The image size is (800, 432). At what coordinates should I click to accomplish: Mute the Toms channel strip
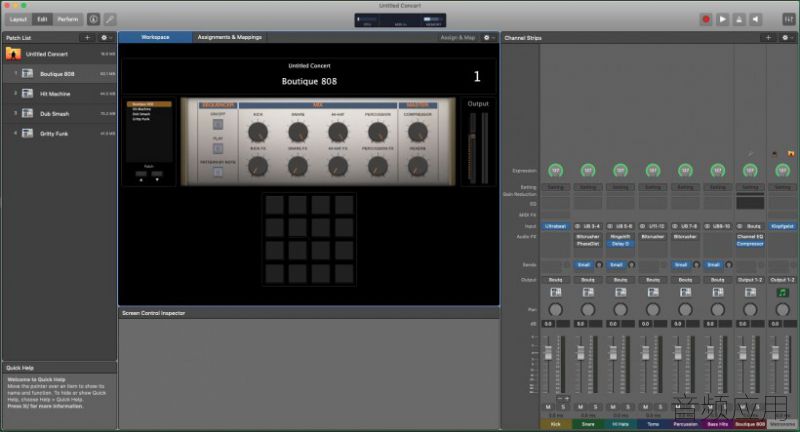[x=645, y=407]
